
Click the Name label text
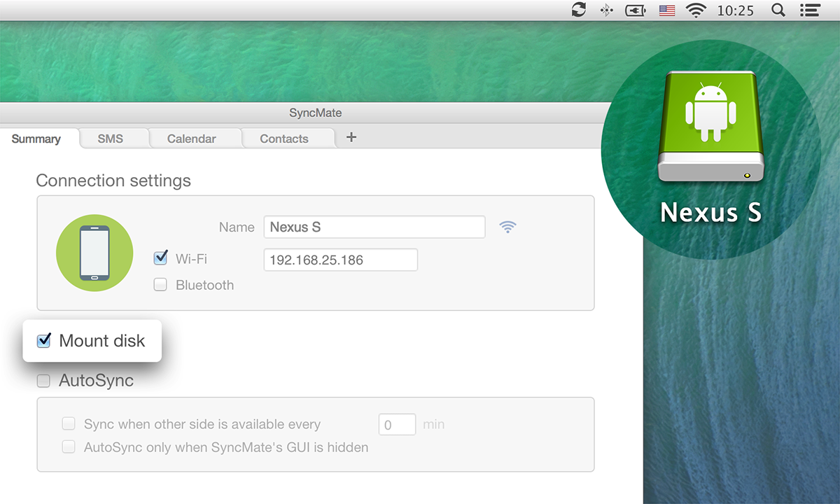237,227
